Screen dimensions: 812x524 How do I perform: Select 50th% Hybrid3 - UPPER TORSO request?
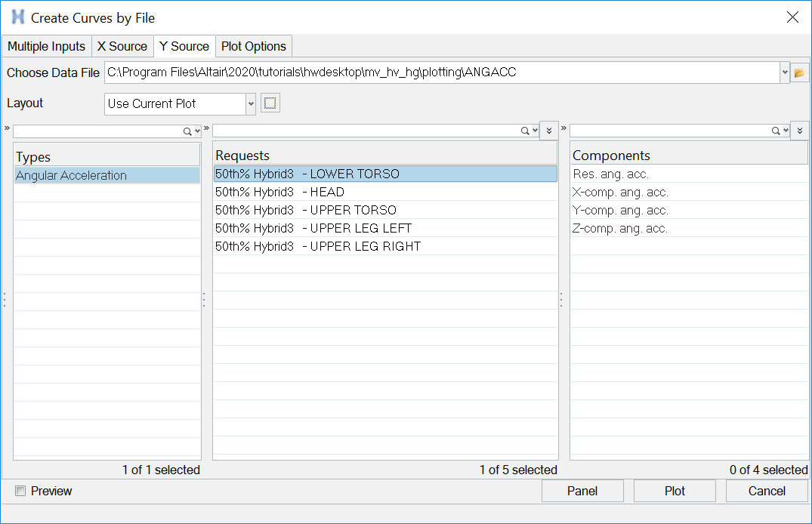[385, 210]
